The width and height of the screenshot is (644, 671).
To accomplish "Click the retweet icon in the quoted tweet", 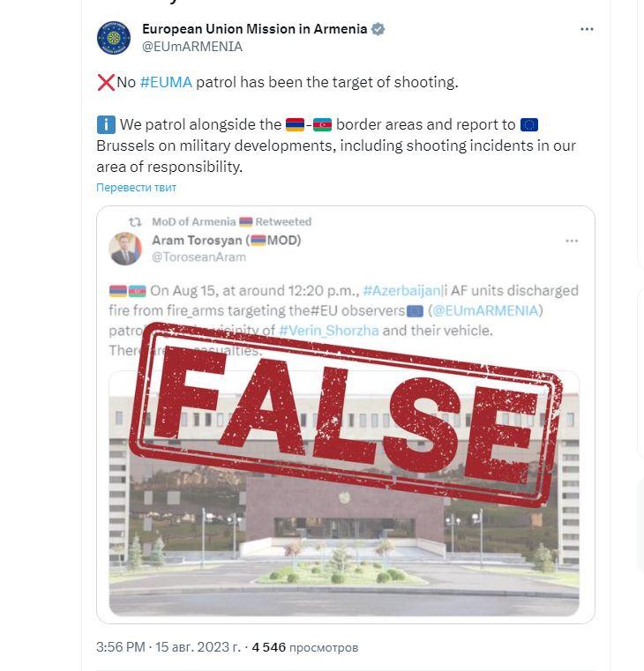I will (x=135, y=221).
